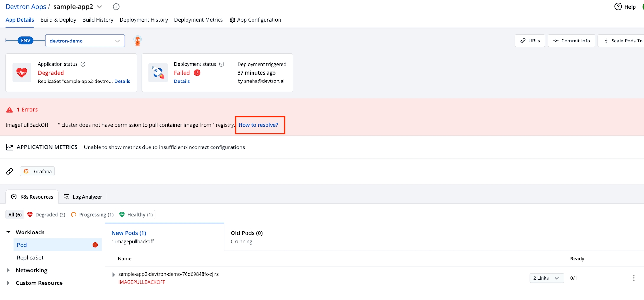
Task: Open Deployment status Details link
Action: [182, 81]
